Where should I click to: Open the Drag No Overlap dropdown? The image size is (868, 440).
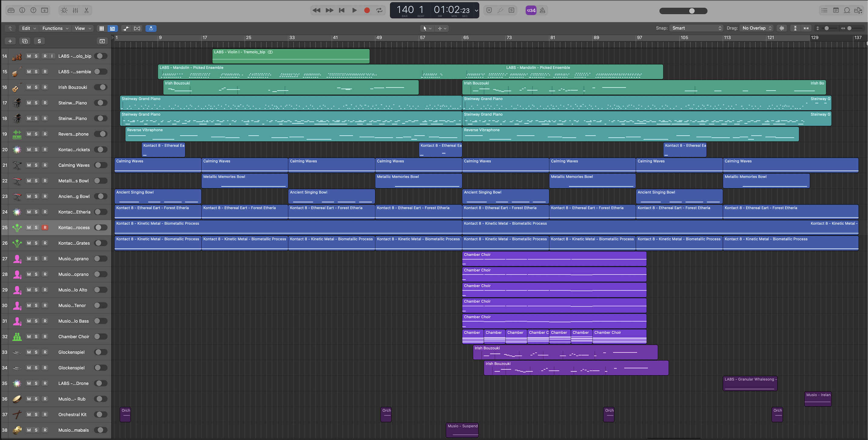click(x=757, y=28)
